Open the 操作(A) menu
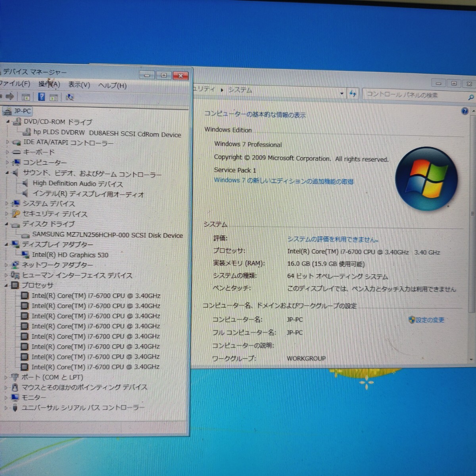The height and width of the screenshot is (476, 476). (49, 84)
